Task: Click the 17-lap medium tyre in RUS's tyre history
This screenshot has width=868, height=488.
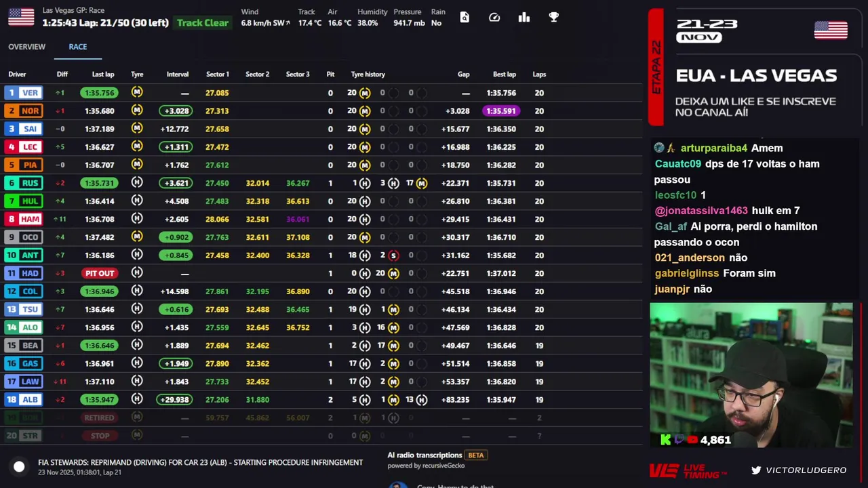Action: [x=422, y=183]
